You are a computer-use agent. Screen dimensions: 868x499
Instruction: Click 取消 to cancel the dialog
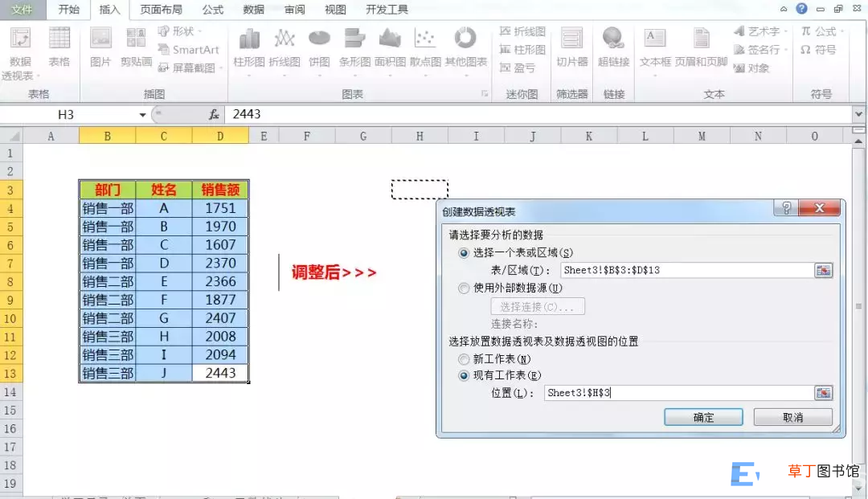792,417
